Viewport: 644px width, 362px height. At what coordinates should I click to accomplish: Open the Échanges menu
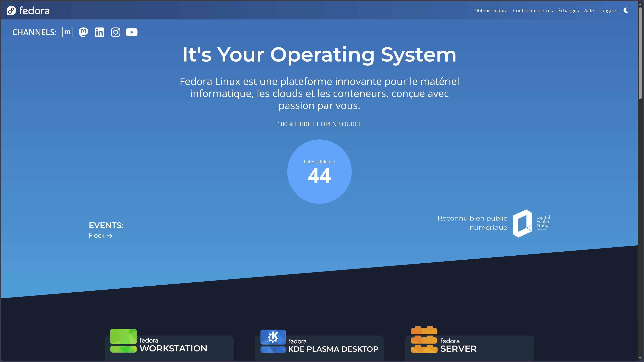(x=568, y=11)
